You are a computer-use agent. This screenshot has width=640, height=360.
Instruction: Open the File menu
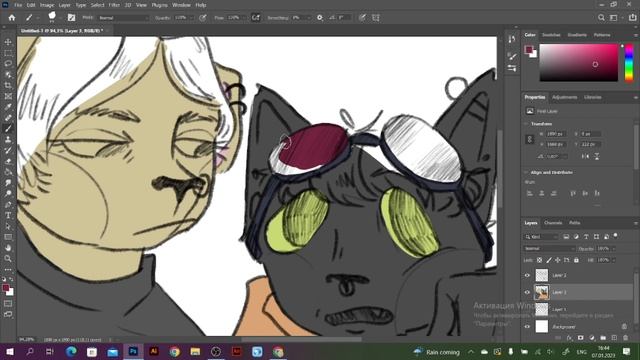[18, 5]
